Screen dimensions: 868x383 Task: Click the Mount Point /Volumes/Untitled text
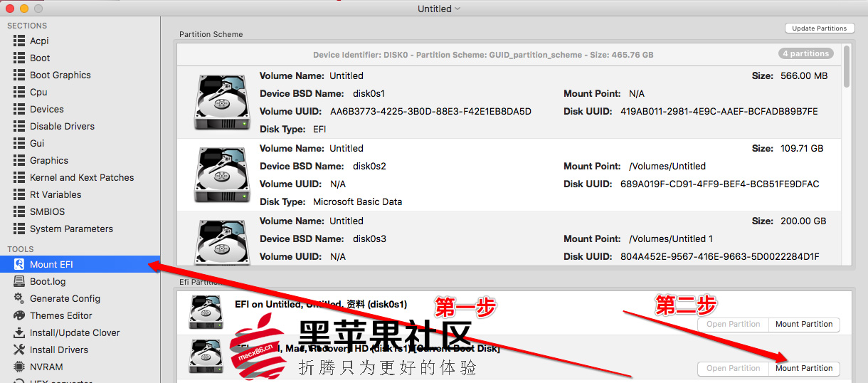coord(667,166)
